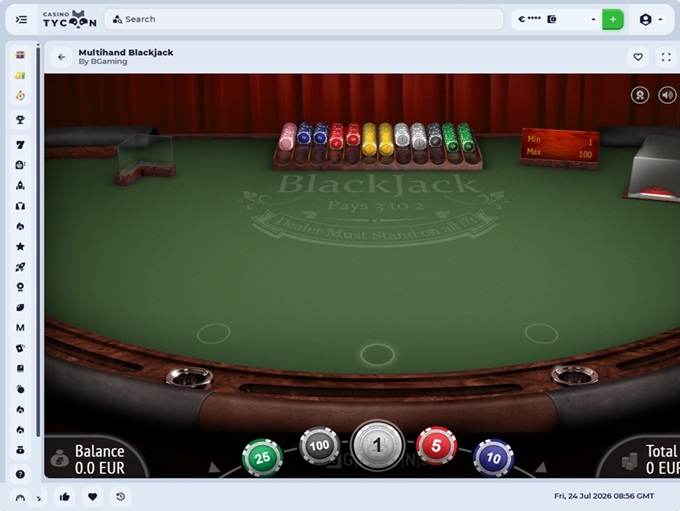The image size is (680, 511).
Task: Open the gift boxes sidebar icon
Action: click(20, 75)
